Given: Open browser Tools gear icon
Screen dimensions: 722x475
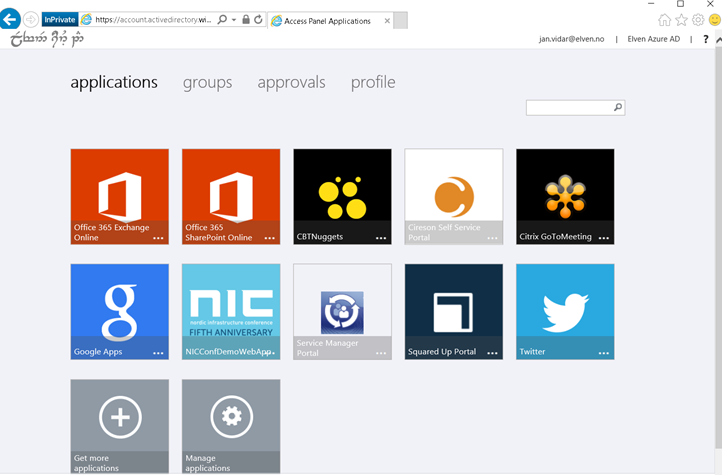Looking at the screenshot, I should [x=698, y=20].
